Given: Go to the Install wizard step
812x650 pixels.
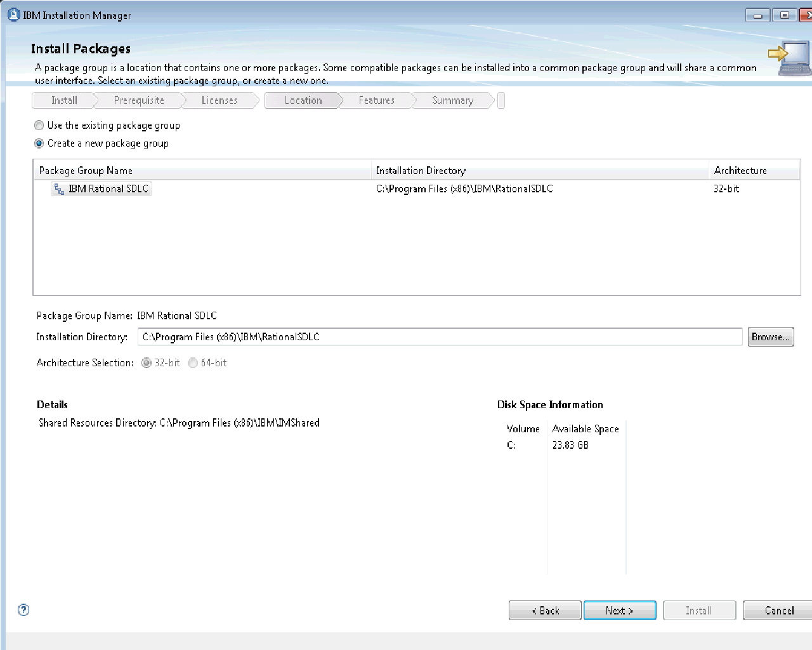Looking at the screenshot, I should point(64,100).
